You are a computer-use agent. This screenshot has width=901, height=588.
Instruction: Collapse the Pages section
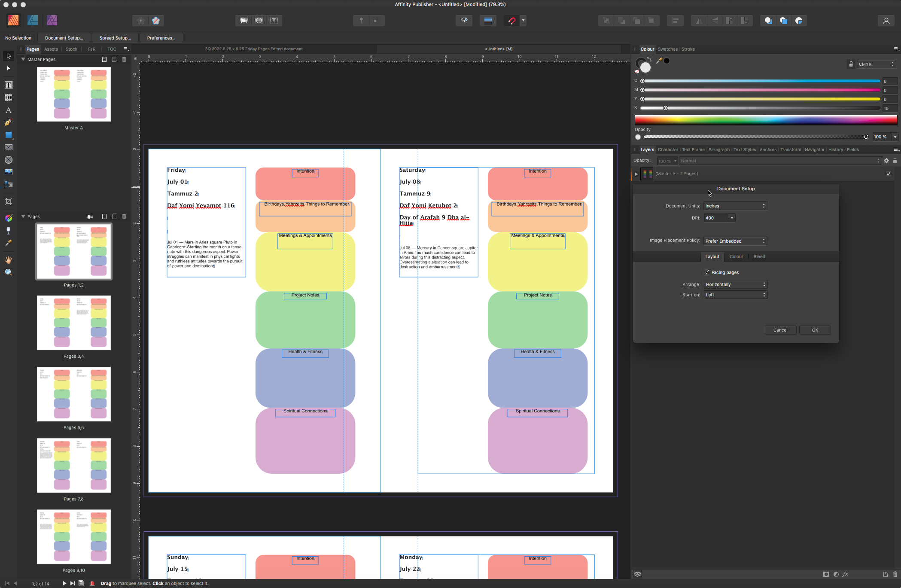click(x=23, y=216)
